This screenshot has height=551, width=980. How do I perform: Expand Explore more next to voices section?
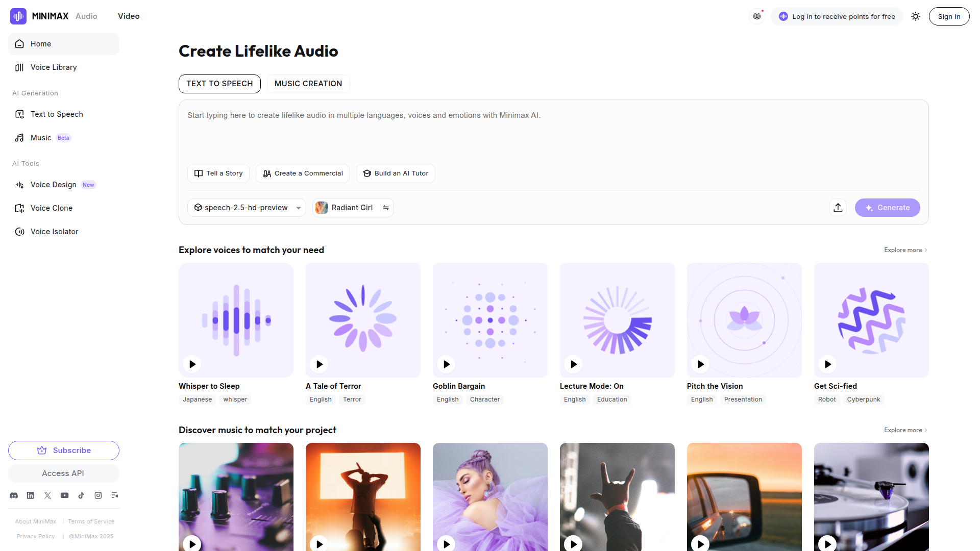click(905, 250)
